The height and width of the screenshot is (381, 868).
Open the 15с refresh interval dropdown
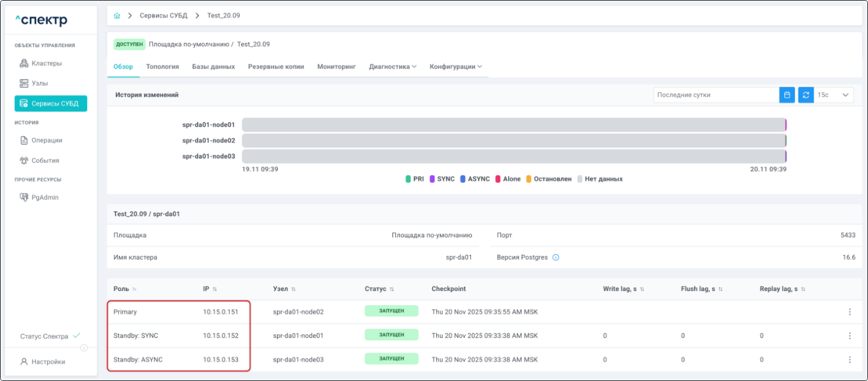coord(833,95)
